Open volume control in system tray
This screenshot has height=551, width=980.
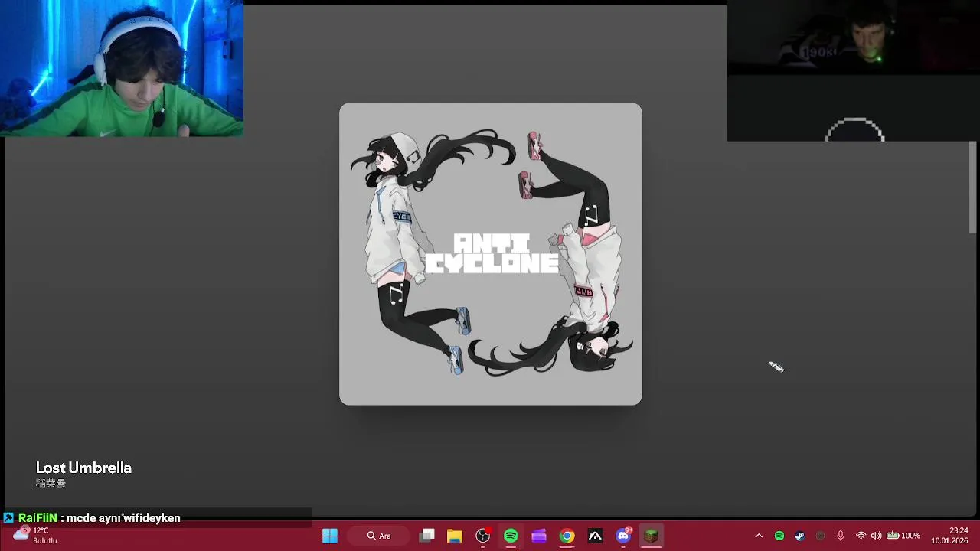tap(876, 536)
